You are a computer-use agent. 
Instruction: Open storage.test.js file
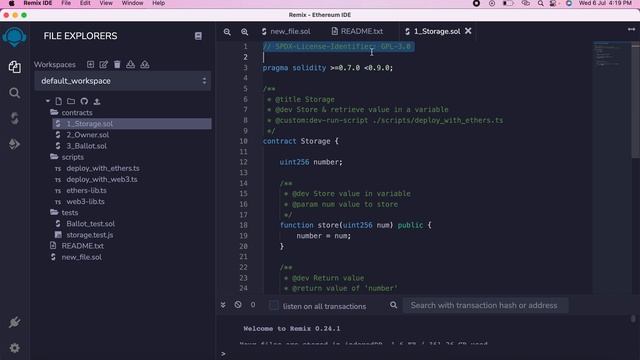89,235
